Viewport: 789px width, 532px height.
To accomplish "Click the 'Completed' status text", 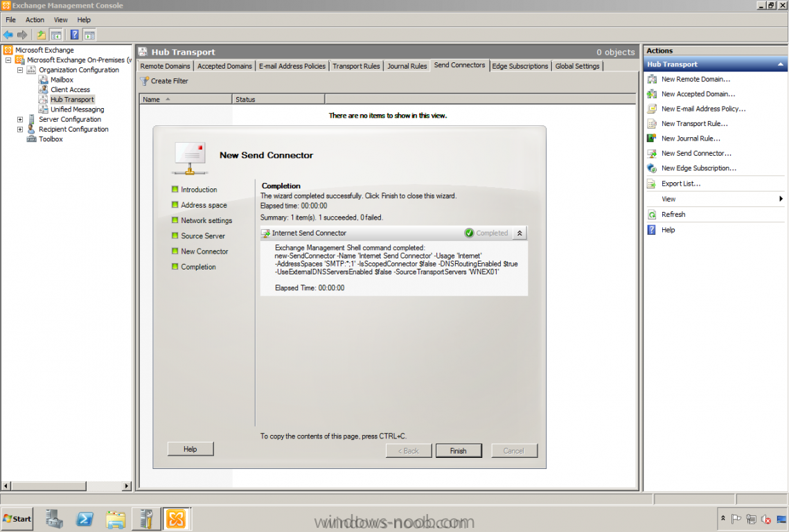I will click(492, 233).
